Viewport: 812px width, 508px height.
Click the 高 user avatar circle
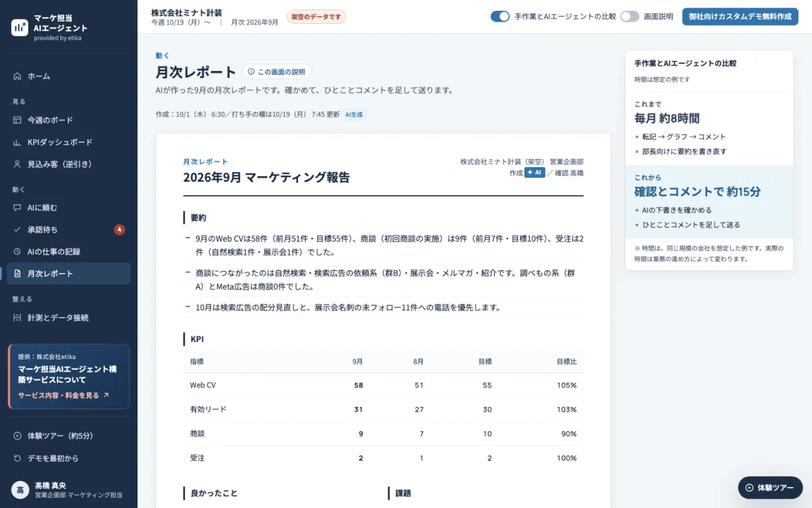tap(20, 490)
